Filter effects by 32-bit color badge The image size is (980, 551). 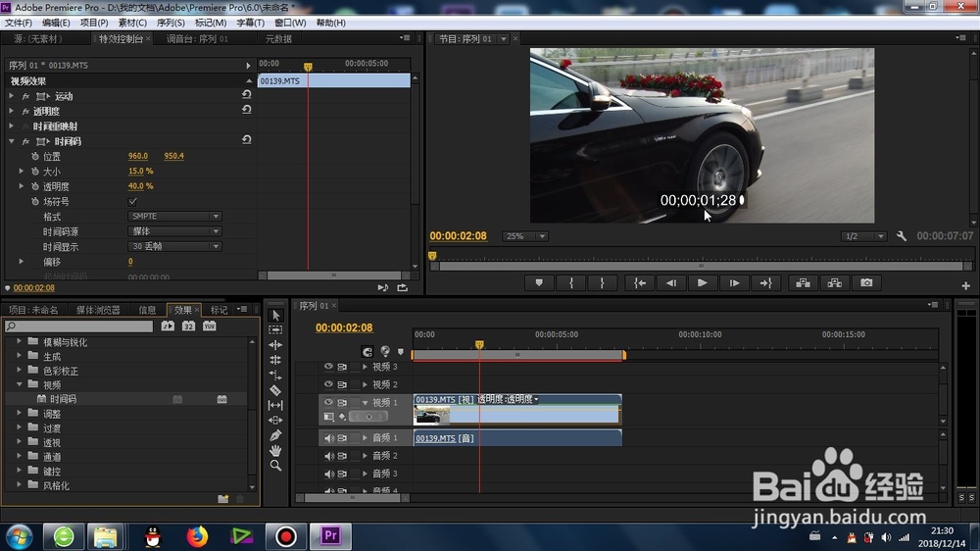tap(188, 326)
